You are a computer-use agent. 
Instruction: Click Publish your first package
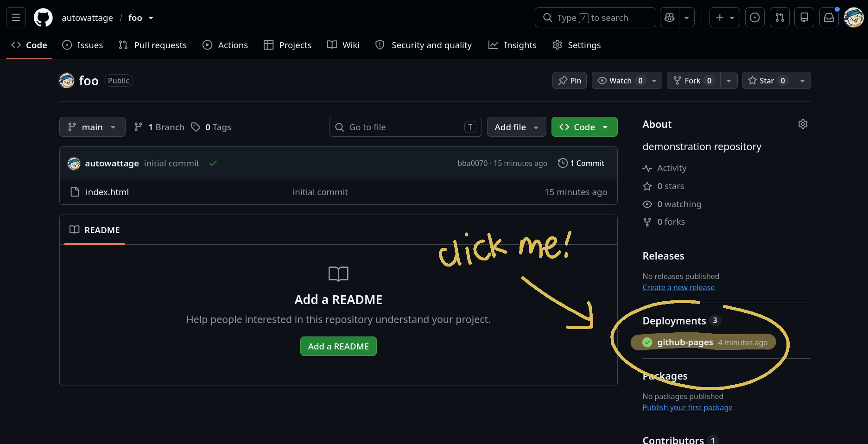click(687, 407)
